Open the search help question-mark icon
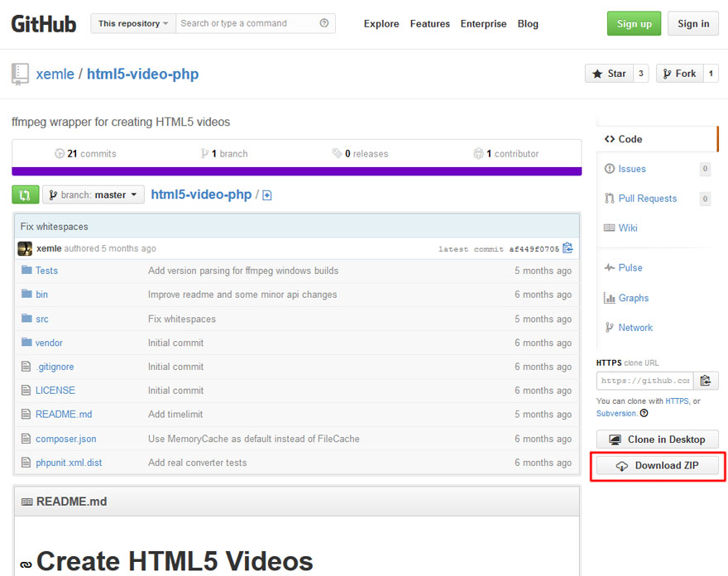The image size is (728, 576). coord(324,23)
